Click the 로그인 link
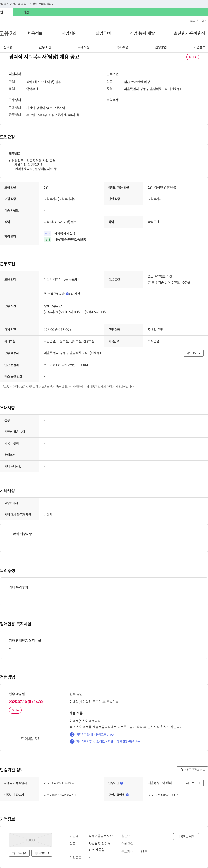Viewport: 208px width, 868px height. [194, 21]
